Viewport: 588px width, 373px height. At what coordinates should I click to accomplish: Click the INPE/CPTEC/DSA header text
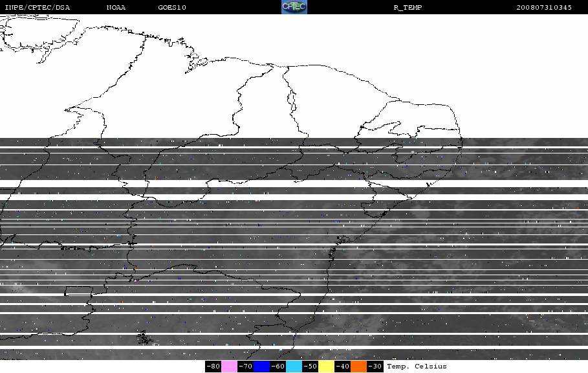click(x=38, y=8)
